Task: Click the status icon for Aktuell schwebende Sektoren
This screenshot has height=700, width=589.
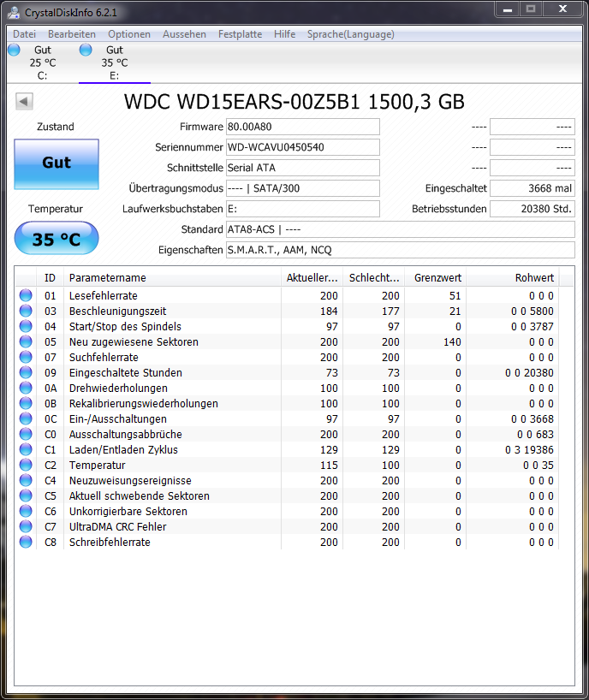Action: (26, 495)
